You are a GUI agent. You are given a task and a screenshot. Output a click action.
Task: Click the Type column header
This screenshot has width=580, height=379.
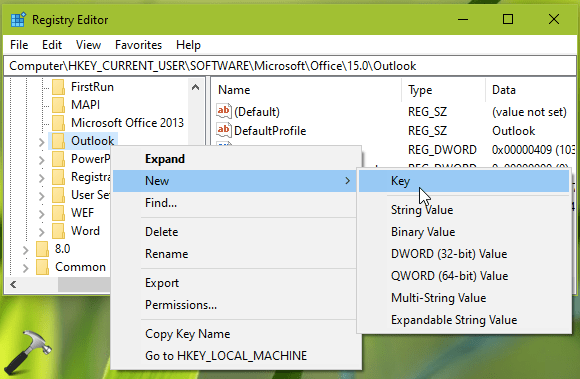click(x=444, y=90)
